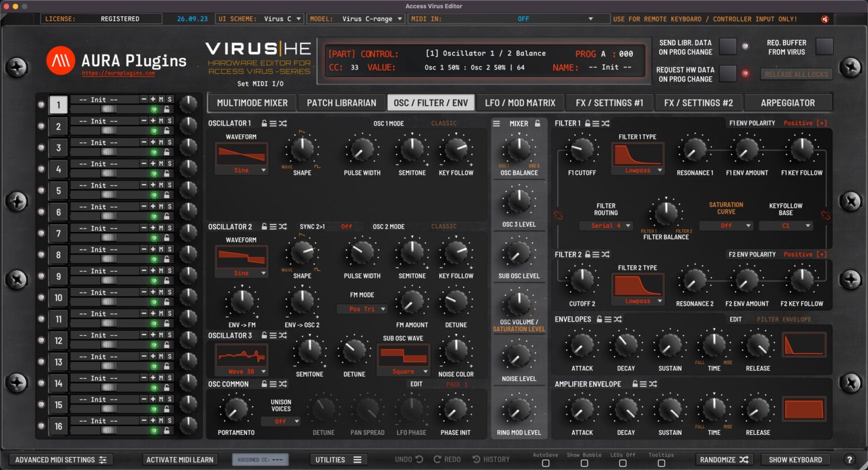This screenshot has width=868, height=470.
Task: Click the Mixer section lock icon
Action: tap(538, 123)
